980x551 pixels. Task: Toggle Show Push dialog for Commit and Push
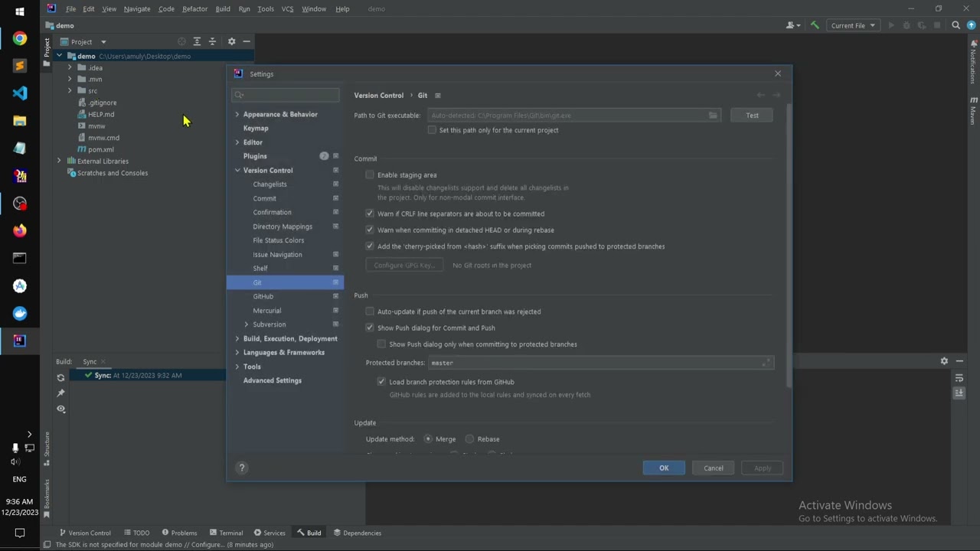370,328
